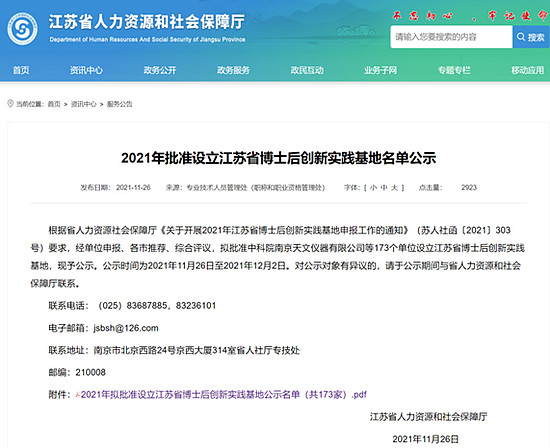
Task: Click 服务公告 breadcrumb link
Action: (120, 104)
